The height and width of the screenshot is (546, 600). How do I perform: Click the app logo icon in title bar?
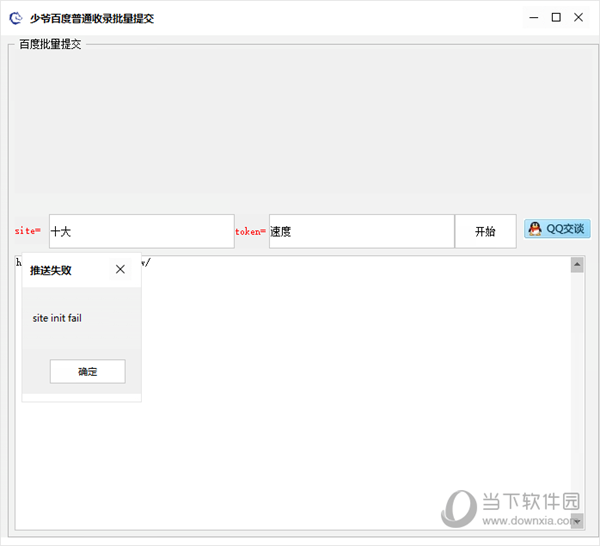[16, 18]
